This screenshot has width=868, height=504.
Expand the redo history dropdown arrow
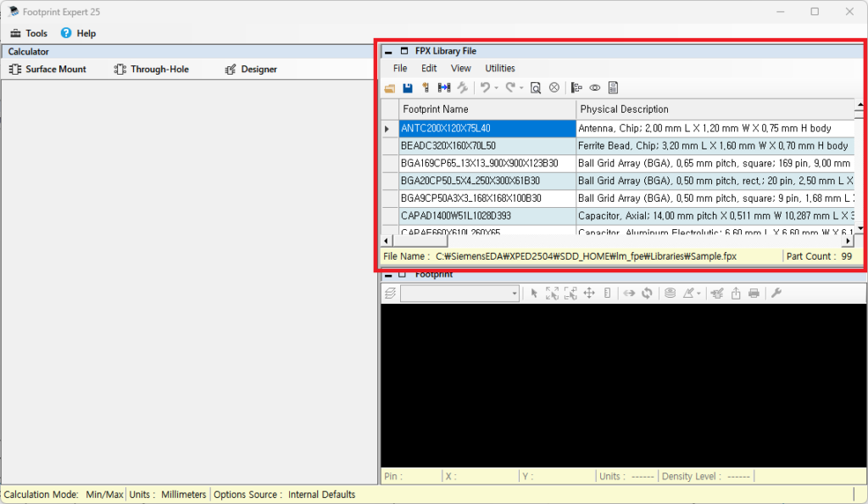pyautogui.click(x=521, y=87)
